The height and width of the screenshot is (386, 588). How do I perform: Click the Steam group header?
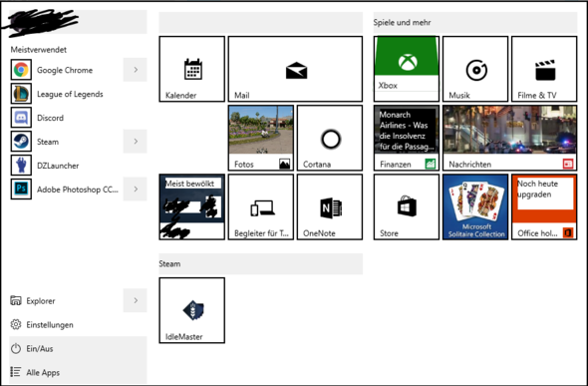[261, 263]
